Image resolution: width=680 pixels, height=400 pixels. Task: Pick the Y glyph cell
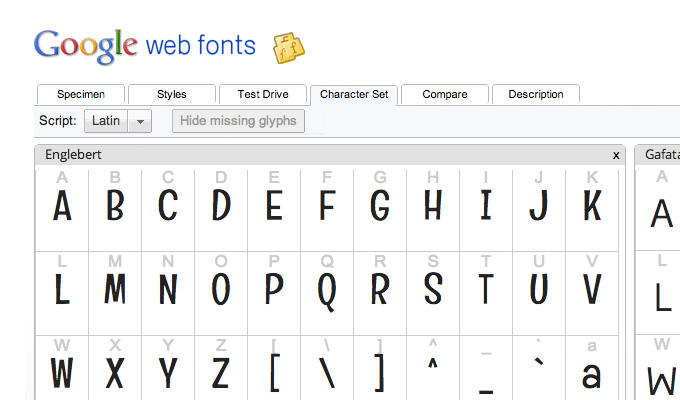pyautogui.click(x=168, y=368)
